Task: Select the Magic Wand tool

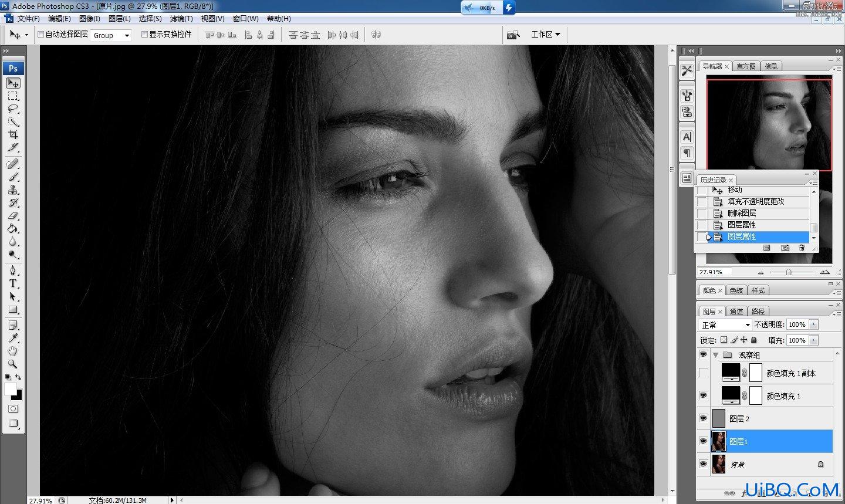Action: click(13, 122)
